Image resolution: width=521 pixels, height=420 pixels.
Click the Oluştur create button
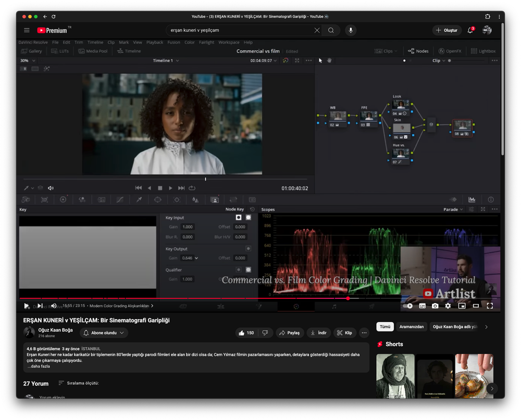pos(447,30)
